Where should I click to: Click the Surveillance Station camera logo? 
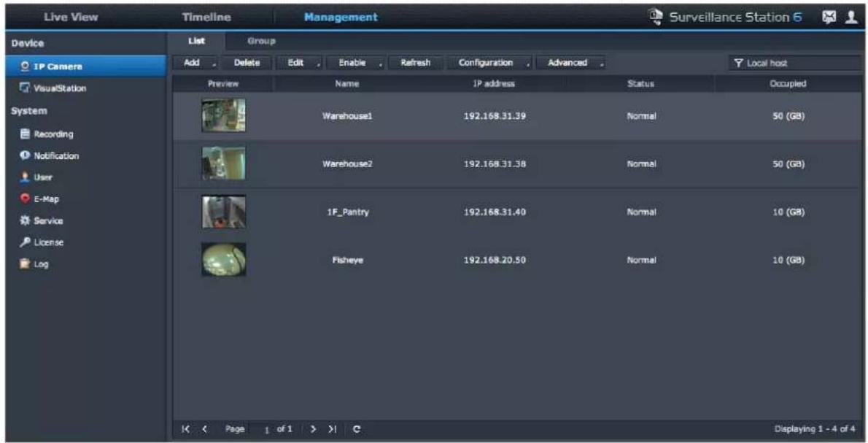pyautogui.click(x=656, y=18)
